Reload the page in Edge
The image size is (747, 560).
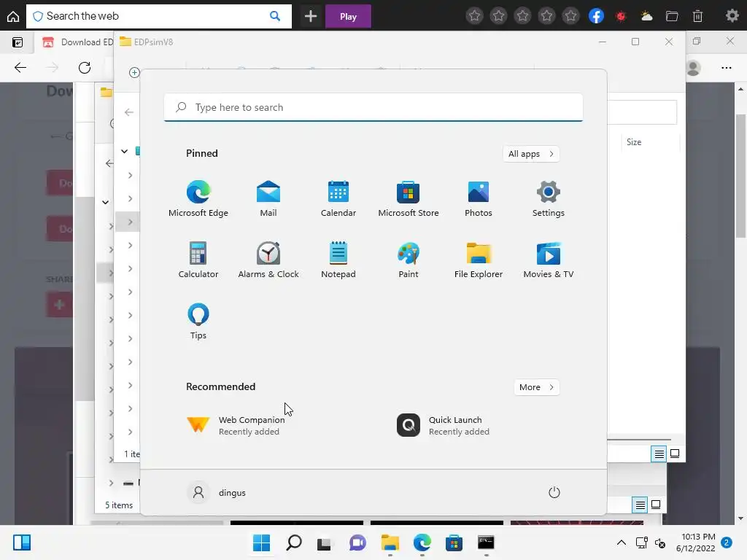pyautogui.click(x=85, y=68)
